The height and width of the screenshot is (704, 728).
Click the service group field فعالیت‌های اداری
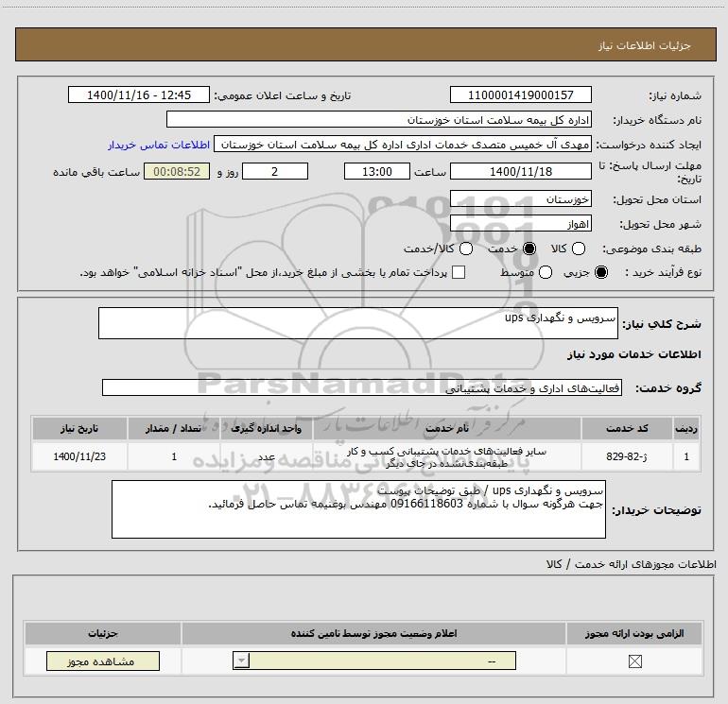click(362, 387)
